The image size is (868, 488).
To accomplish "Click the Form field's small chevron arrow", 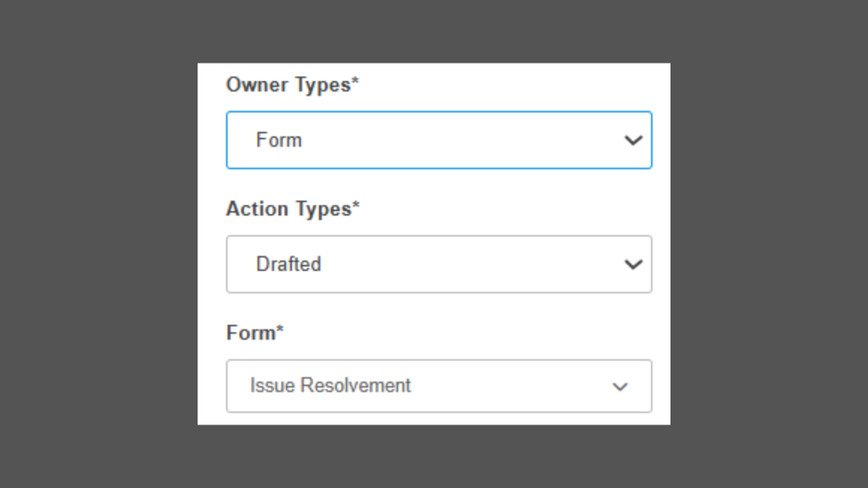I will (x=620, y=386).
